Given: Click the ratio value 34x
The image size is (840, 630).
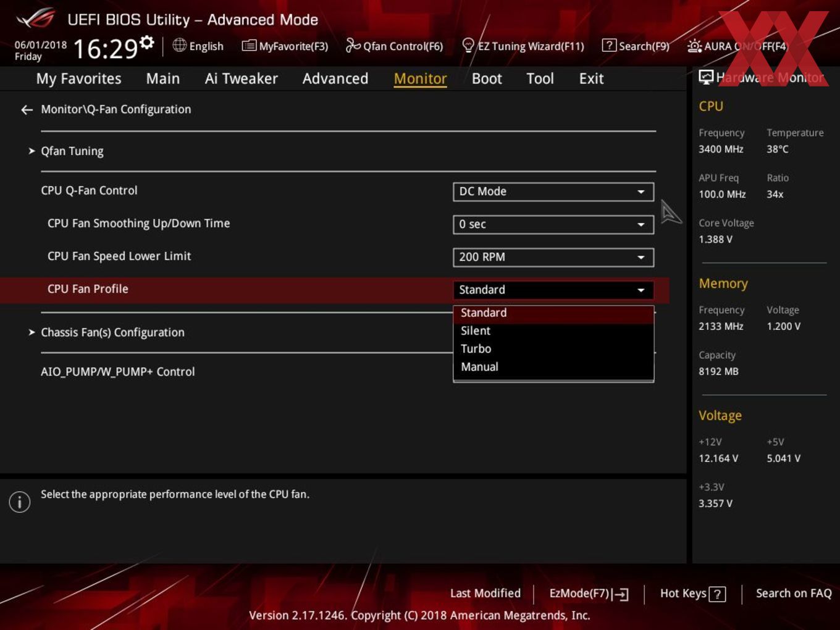Looking at the screenshot, I should click(x=775, y=194).
